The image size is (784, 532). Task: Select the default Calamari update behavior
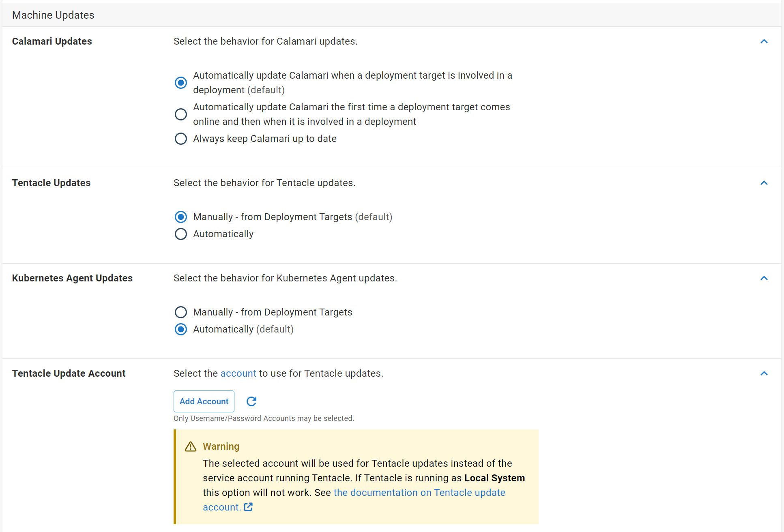[181, 83]
